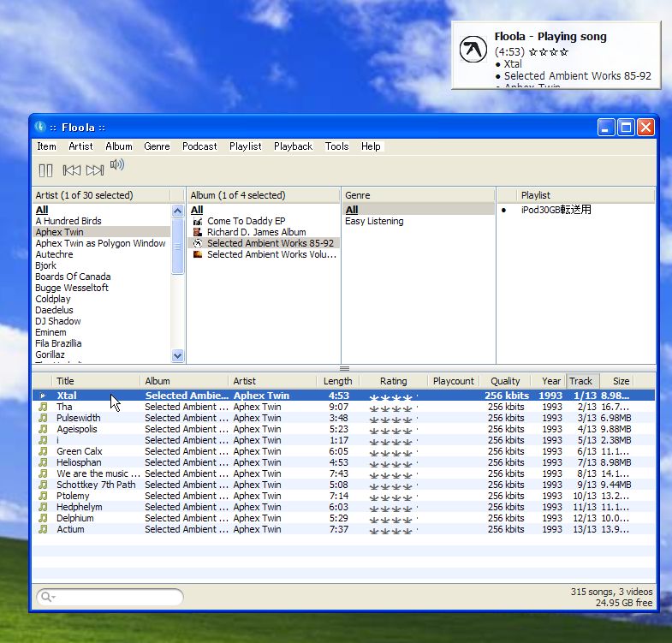
Task: Click the Selected Ambient Works 85-92 cover icon
Action: pos(198,243)
